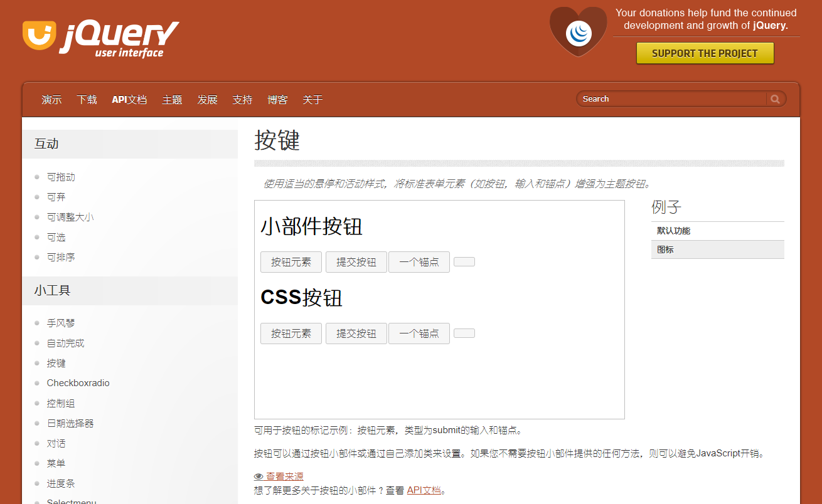The width and height of the screenshot is (822, 504).
Task: Open the 演示 menu item
Action: (x=51, y=100)
